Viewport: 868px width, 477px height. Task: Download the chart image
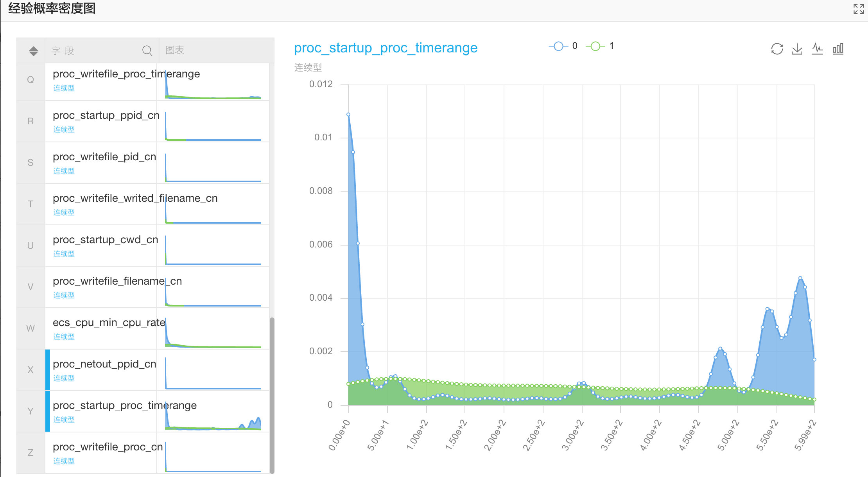(x=797, y=49)
